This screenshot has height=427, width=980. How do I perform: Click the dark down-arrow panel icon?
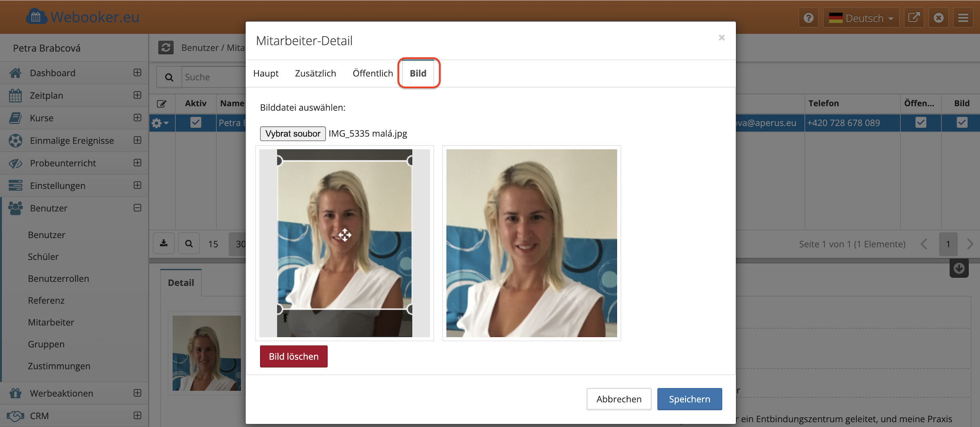pyautogui.click(x=959, y=268)
